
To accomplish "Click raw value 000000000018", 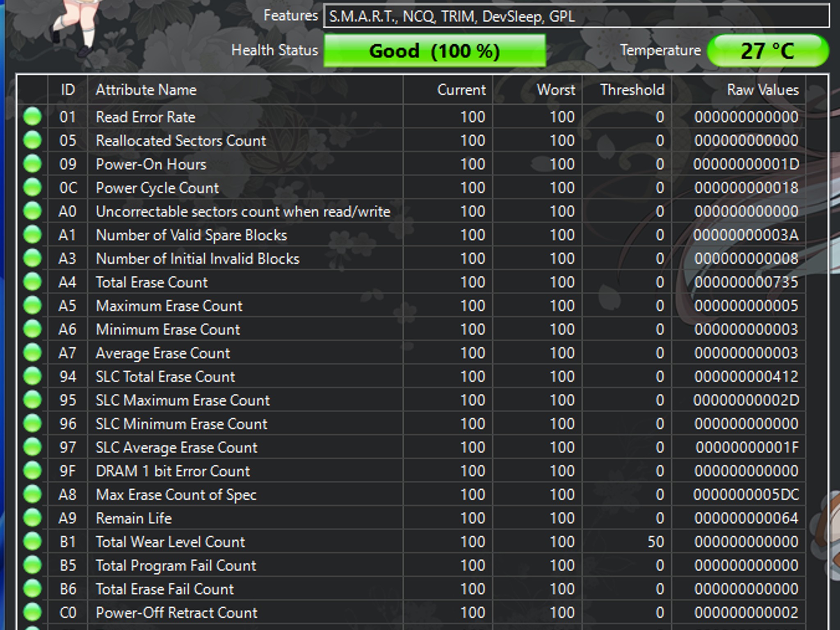I will (x=746, y=188).
